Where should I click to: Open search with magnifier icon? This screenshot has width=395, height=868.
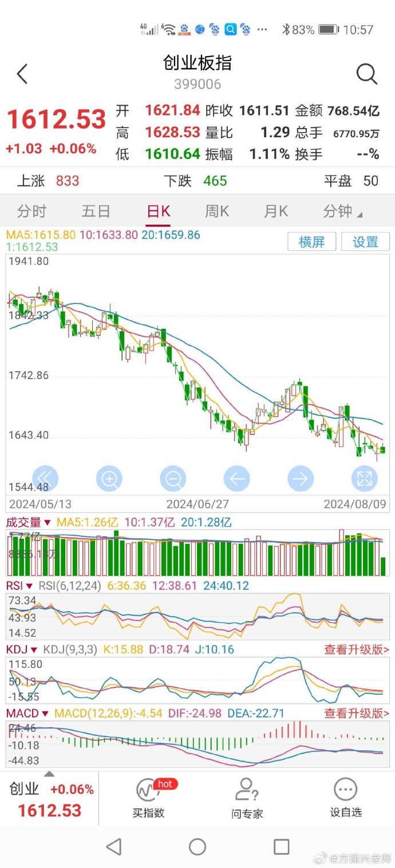coord(366,74)
